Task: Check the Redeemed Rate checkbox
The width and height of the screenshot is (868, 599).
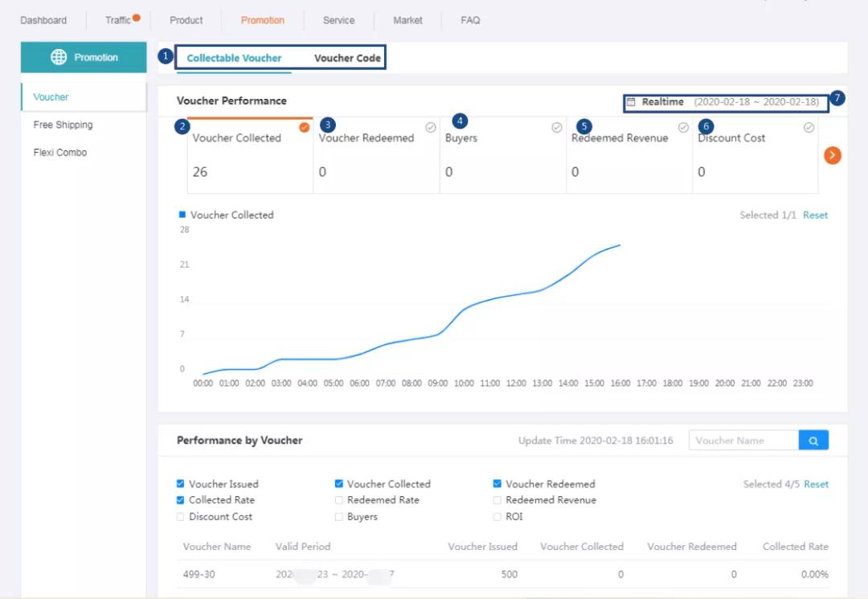Action: click(x=339, y=500)
